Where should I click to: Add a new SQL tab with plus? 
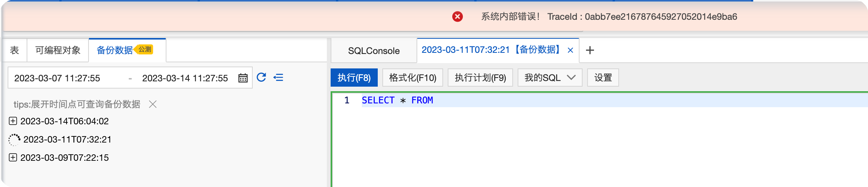pyautogui.click(x=590, y=50)
